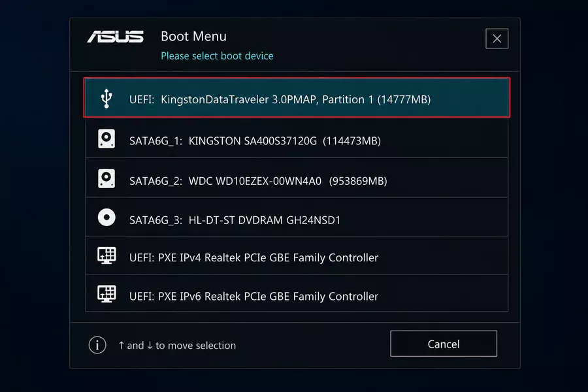Image resolution: width=588 pixels, height=392 pixels.
Task: Click the hard drive icon for SATA6G_1
Action: (x=106, y=139)
